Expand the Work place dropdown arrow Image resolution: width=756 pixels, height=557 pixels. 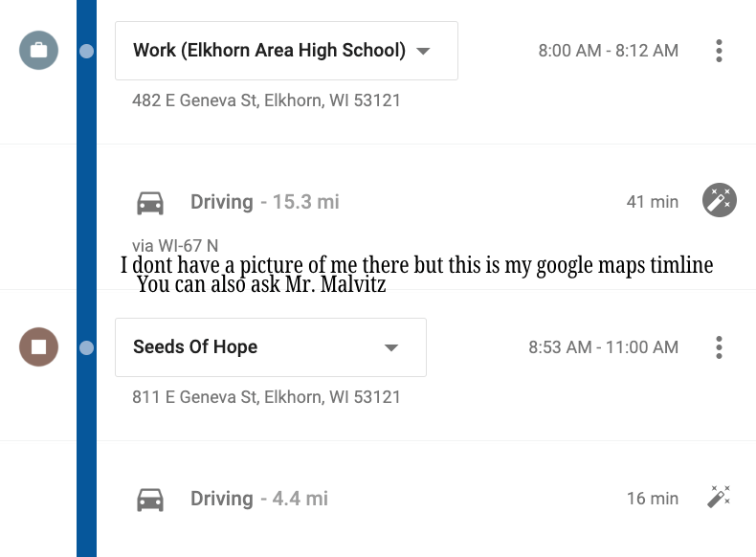pyautogui.click(x=424, y=51)
